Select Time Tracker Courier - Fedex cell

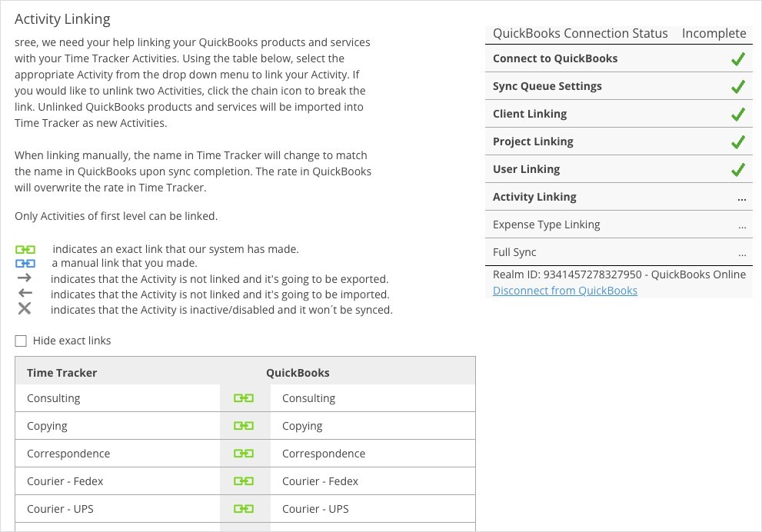118,481
